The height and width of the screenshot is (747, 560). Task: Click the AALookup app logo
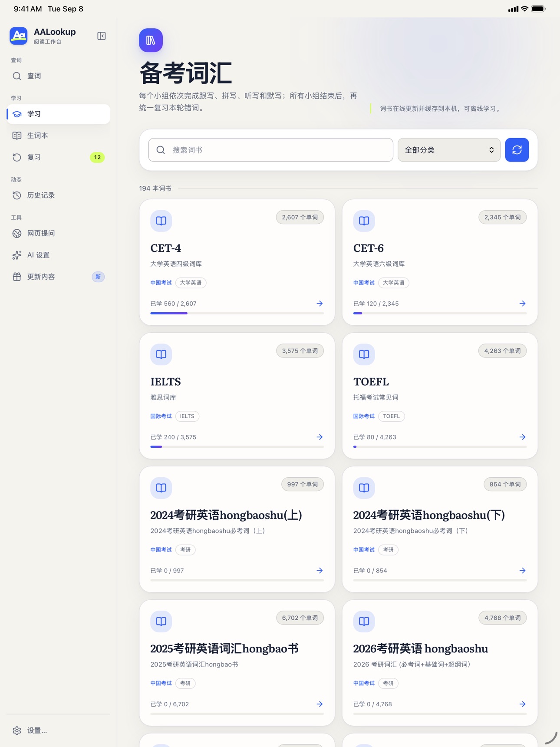pyautogui.click(x=19, y=36)
